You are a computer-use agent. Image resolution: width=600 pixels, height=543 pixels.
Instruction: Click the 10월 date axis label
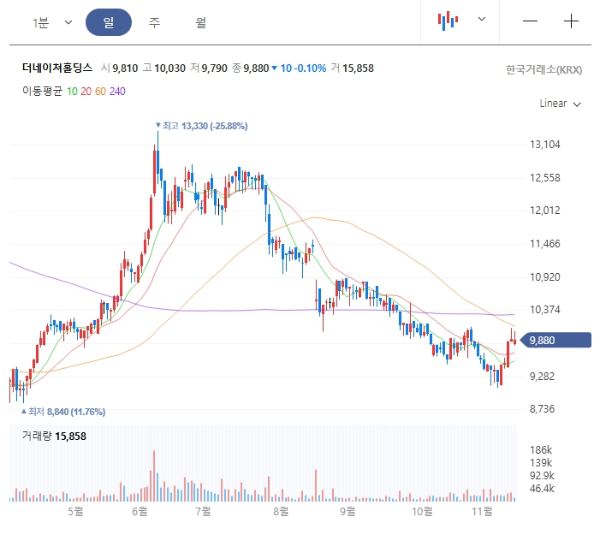(x=422, y=511)
